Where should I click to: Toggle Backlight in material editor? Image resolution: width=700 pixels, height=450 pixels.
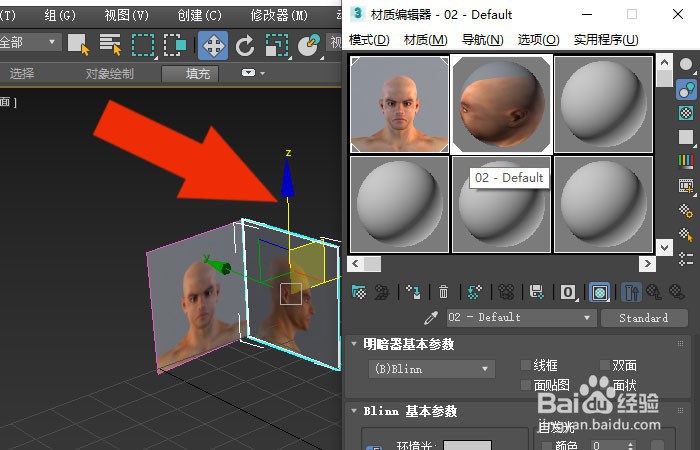click(x=686, y=89)
